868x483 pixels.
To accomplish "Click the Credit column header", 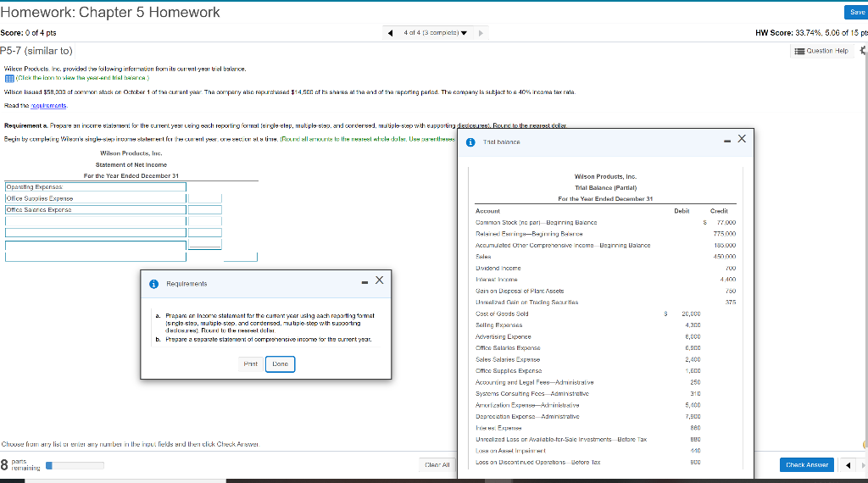I will 719,211.
